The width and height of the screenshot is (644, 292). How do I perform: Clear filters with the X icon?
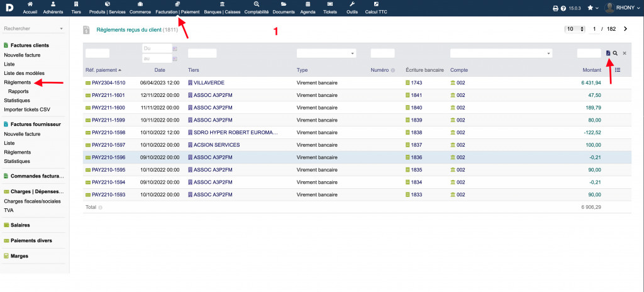(x=625, y=53)
